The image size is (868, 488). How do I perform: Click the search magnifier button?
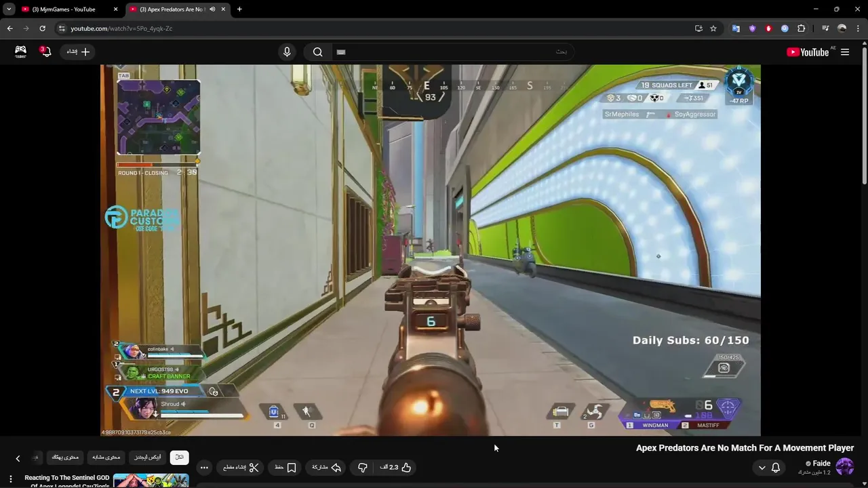click(317, 52)
